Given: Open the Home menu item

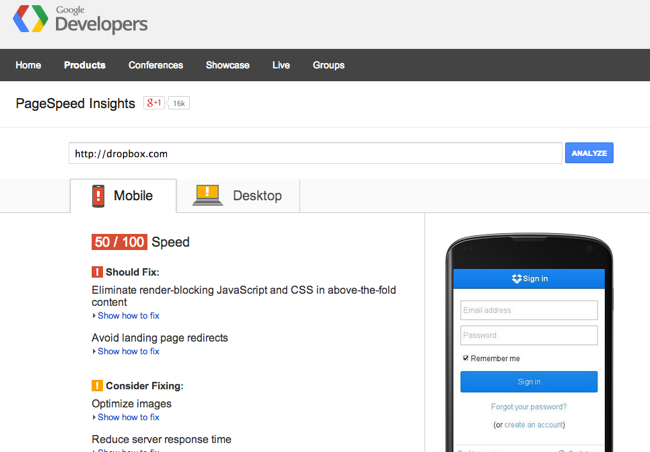Looking at the screenshot, I should coord(28,65).
